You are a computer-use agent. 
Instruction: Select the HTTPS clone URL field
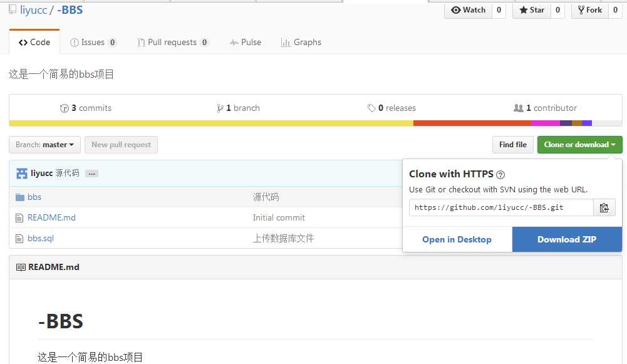point(501,207)
